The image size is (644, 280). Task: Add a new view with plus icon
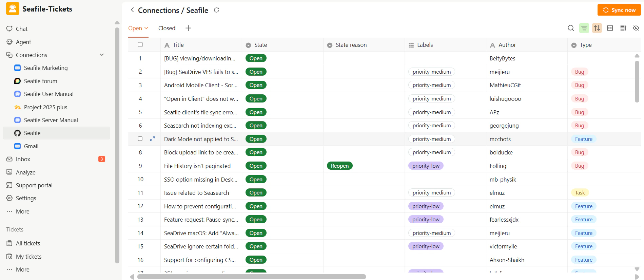[x=189, y=28]
